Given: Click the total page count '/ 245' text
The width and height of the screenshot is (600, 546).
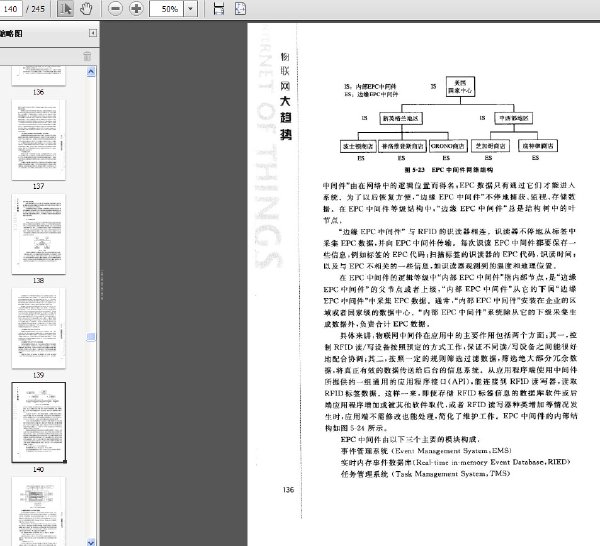Looking at the screenshot, I should tap(36, 8).
